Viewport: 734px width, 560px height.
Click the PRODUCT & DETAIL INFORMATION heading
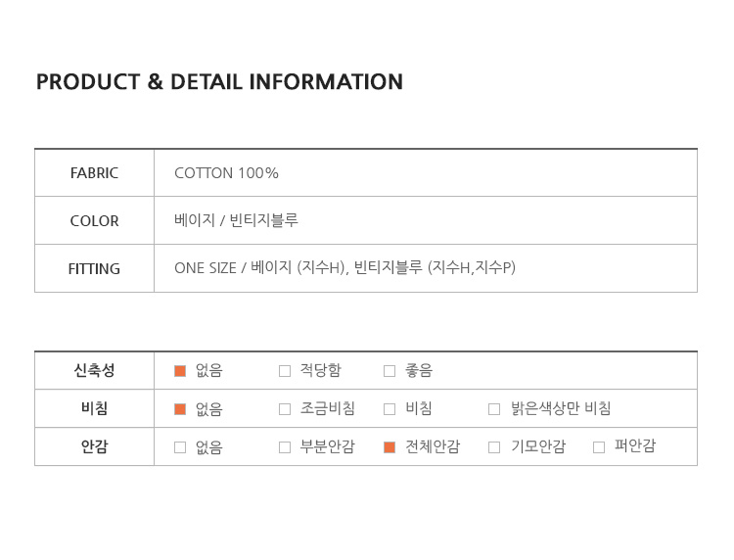[x=219, y=82]
